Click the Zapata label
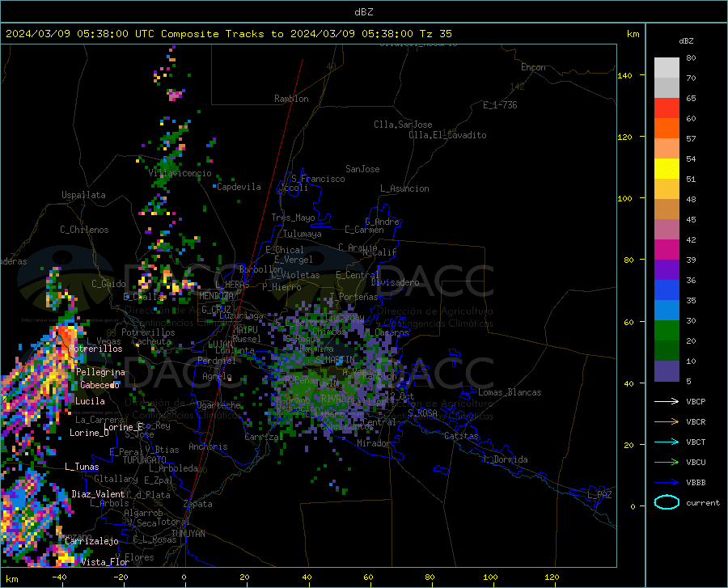 coord(198,504)
